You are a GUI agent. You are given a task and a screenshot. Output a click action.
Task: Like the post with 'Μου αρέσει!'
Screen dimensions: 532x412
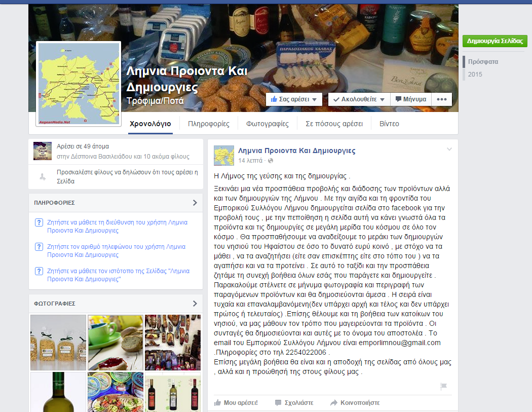[236, 403]
